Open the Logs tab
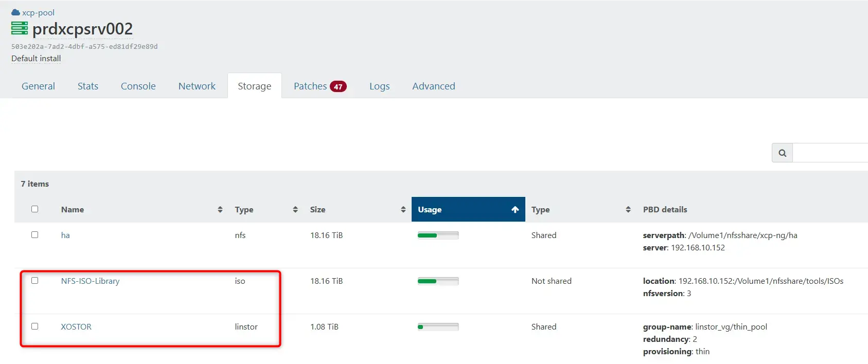This screenshot has width=868, height=364. click(x=379, y=86)
